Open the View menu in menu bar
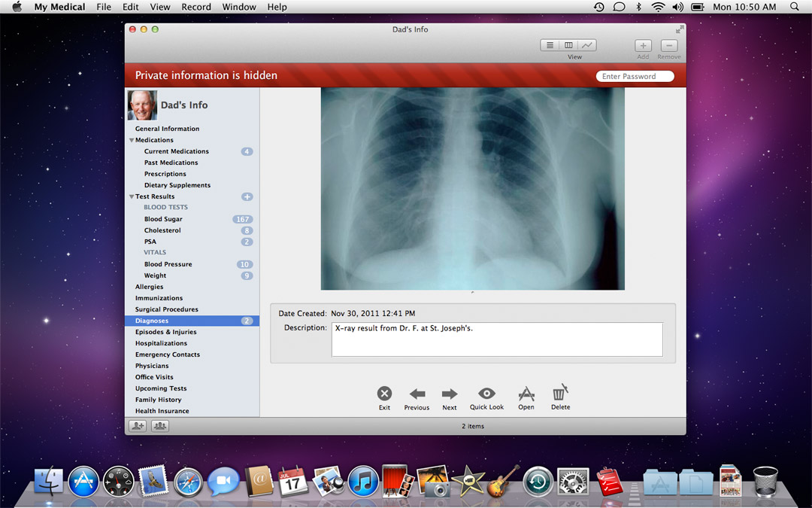This screenshot has width=812, height=508. 160,7
